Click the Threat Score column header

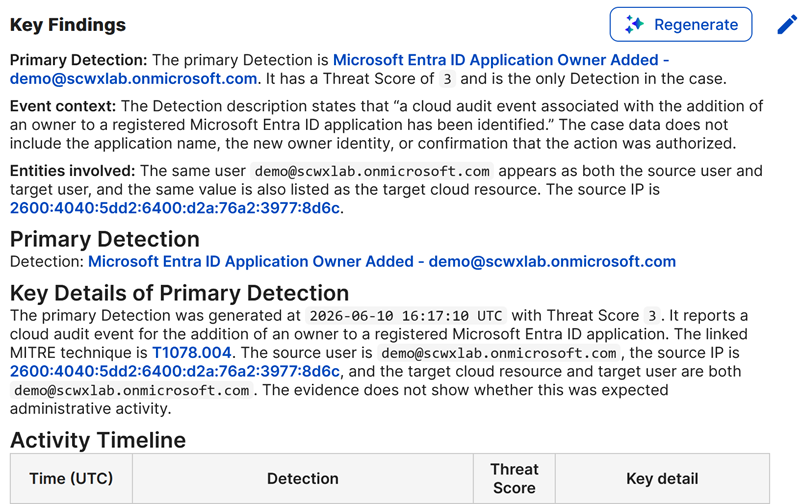pyautogui.click(x=514, y=478)
